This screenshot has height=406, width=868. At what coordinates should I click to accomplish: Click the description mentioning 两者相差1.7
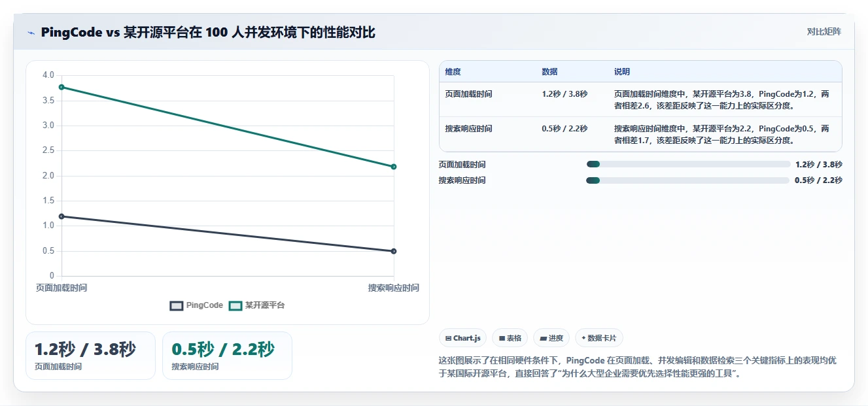click(x=721, y=135)
